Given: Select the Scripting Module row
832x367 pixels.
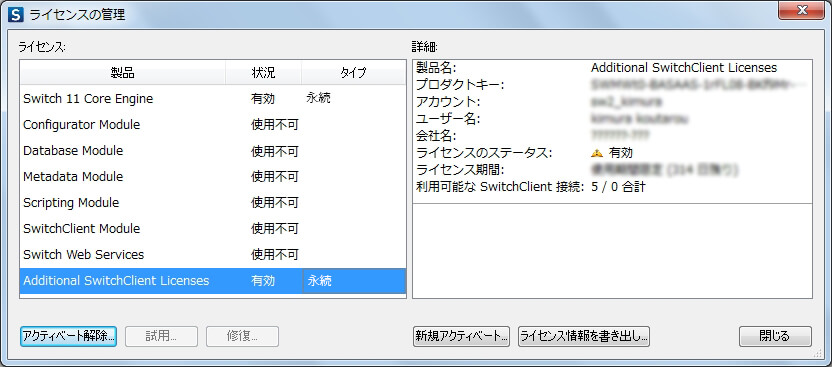Looking at the screenshot, I should (213, 203).
